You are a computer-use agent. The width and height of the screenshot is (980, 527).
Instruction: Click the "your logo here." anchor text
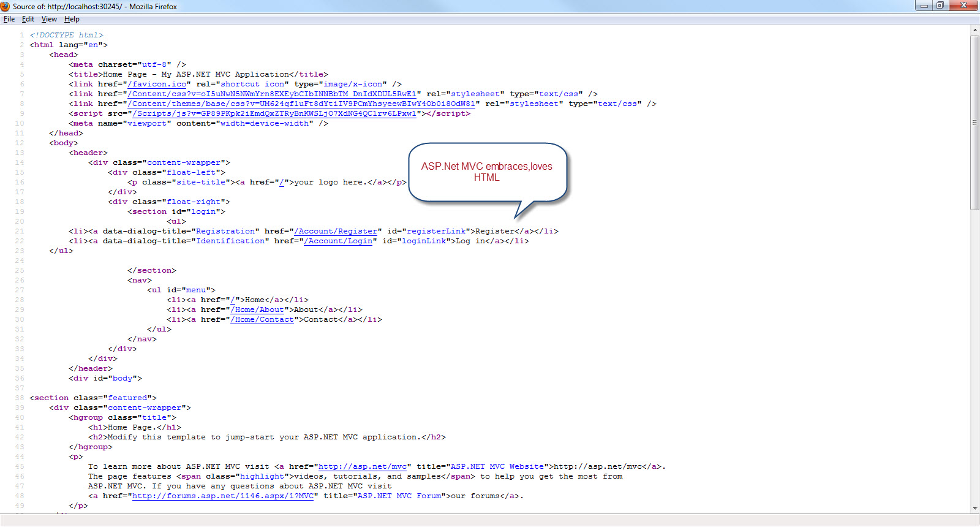pos(331,182)
